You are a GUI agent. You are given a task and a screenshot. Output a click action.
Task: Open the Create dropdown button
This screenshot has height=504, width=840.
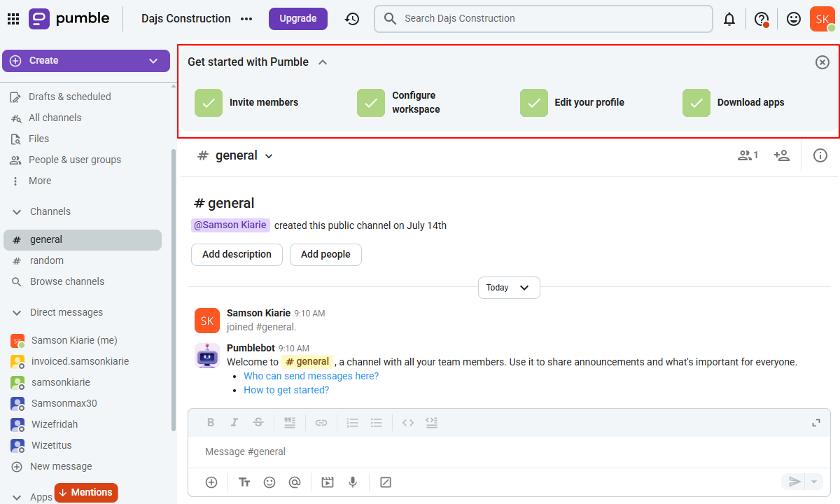[86, 61]
